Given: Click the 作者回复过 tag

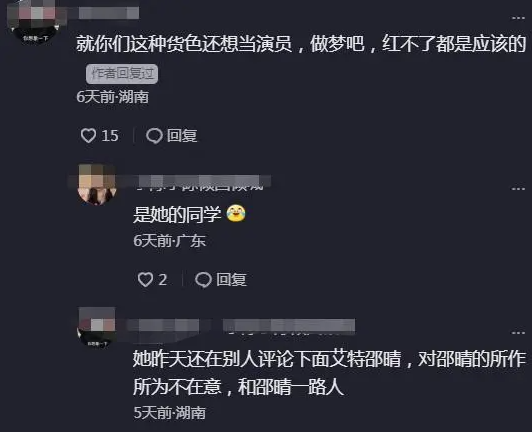Looking at the screenshot, I should coord(122,74).
